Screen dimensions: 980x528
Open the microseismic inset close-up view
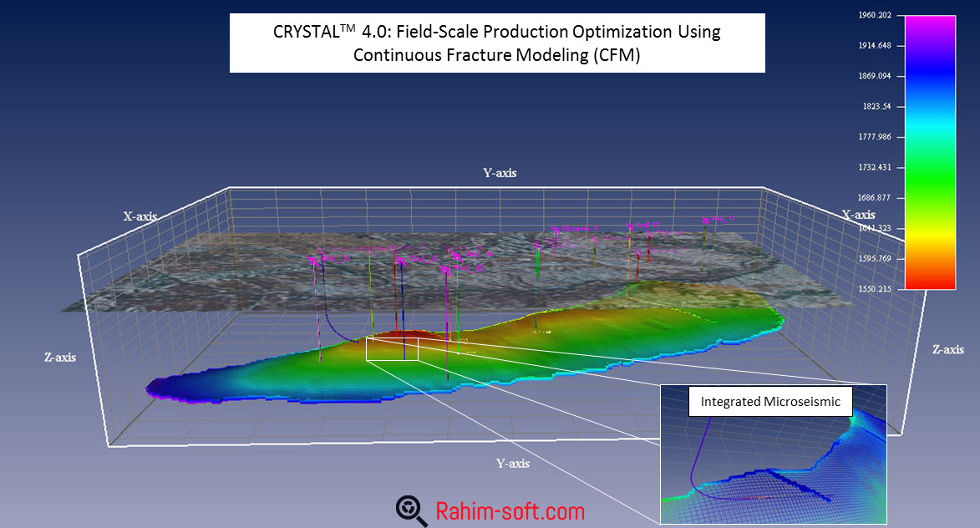click(x=774, y=454)
